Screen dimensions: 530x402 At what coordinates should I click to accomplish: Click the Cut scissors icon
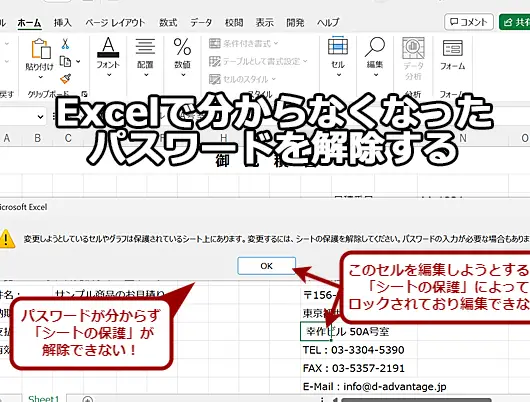pos(65,44)
